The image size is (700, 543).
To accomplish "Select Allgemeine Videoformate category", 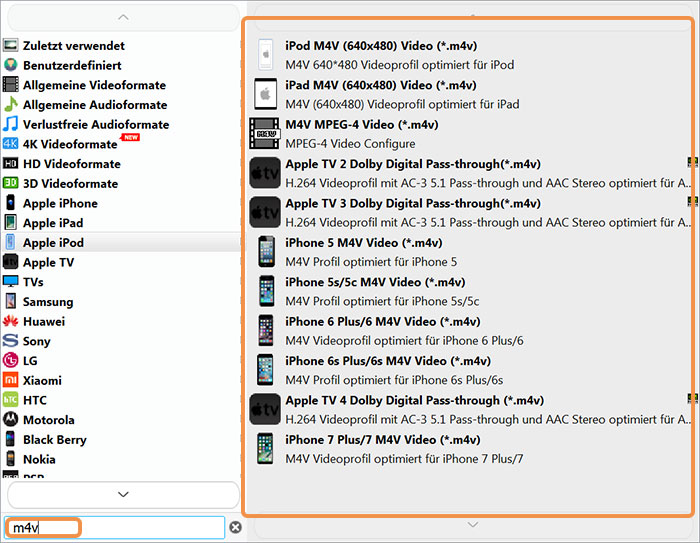I will [95, 85].
